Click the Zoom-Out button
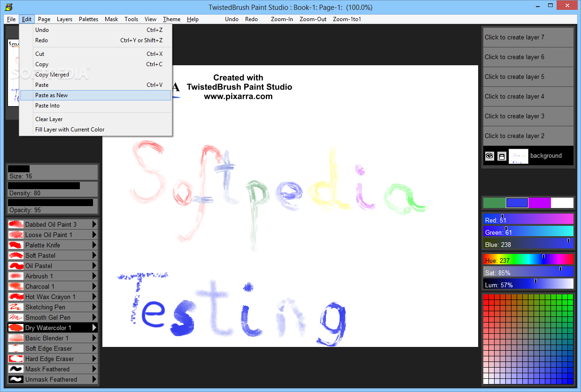 click(313, 19)
